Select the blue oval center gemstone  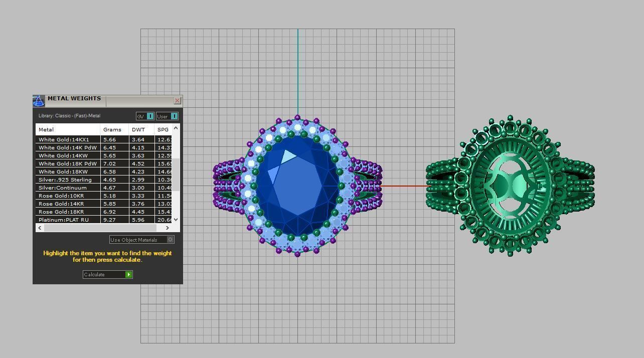coord(297,186)
